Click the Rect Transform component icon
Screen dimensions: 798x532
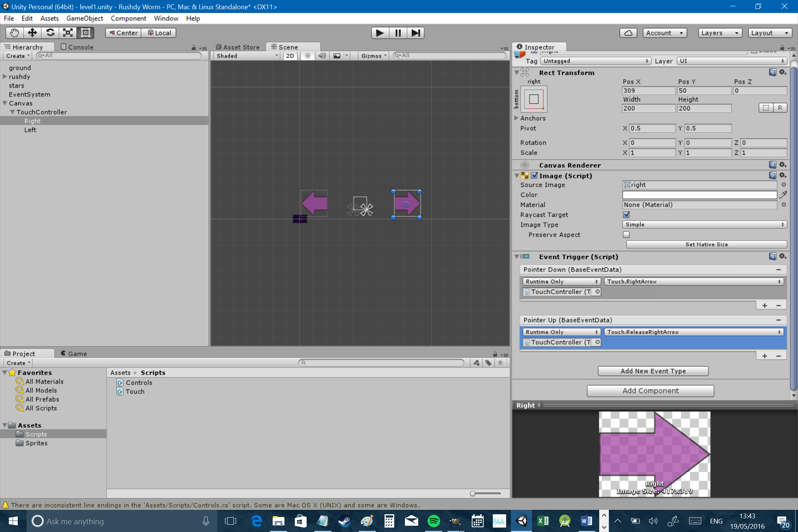[525, 72]
